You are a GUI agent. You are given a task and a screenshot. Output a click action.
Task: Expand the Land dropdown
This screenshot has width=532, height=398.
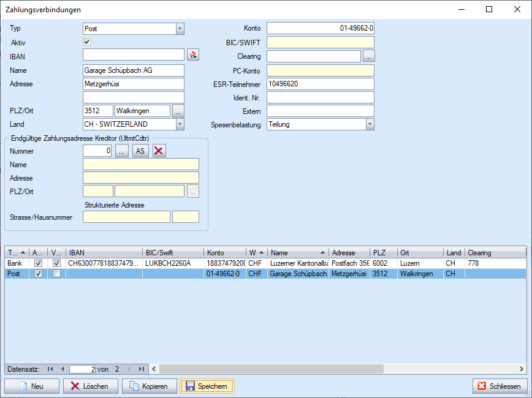180,124
